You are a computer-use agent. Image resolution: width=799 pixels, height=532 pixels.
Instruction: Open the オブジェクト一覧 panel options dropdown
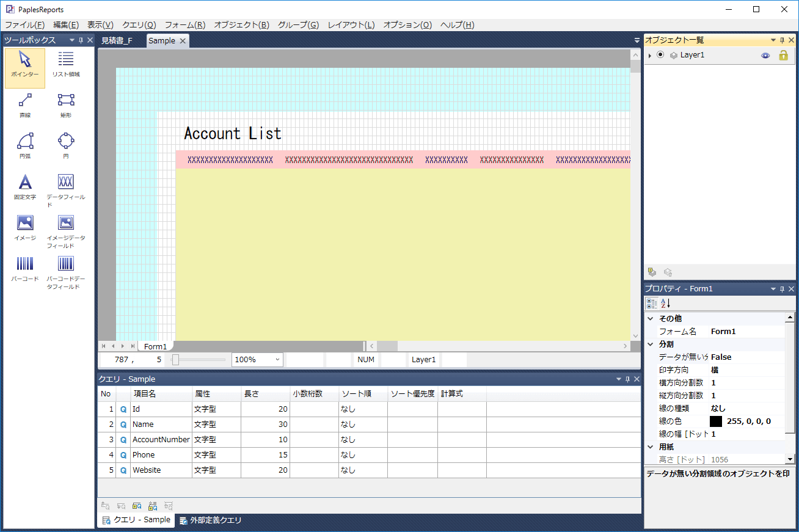[773, 40]
